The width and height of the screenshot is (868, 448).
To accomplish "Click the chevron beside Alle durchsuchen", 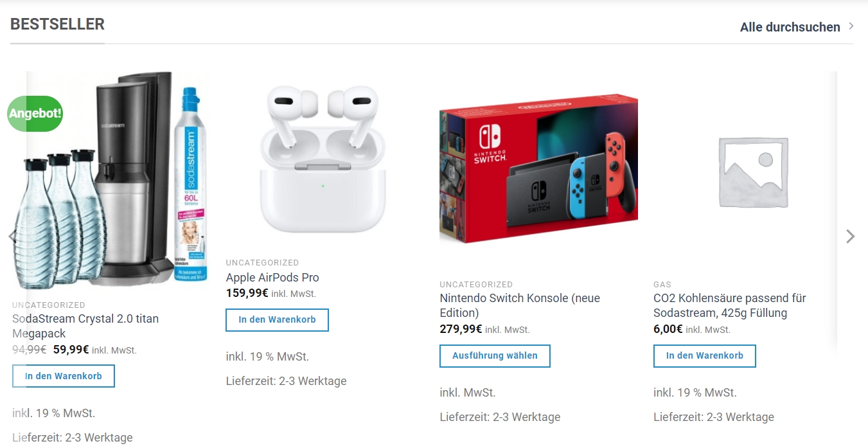I will pyautogui.click(x=851, y=26).
